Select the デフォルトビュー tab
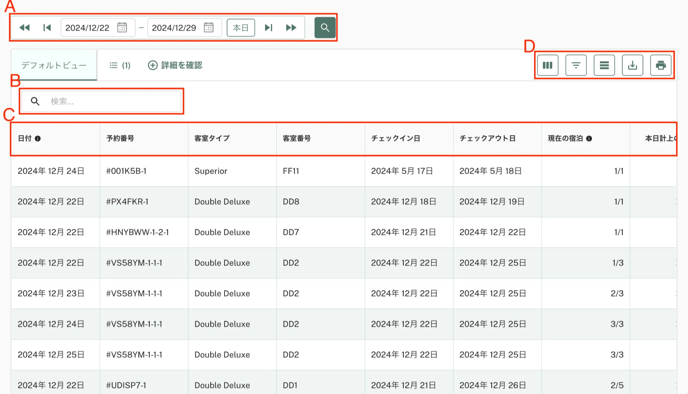Image resolution: width=688 pixels, height=394 pixels. click(x=54, y=65)
